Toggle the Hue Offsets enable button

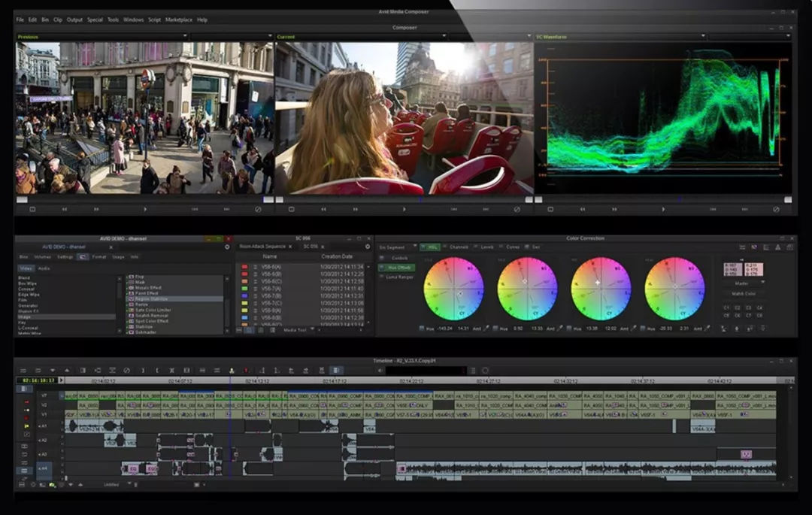pyautogui.click(x=382, y=268)
